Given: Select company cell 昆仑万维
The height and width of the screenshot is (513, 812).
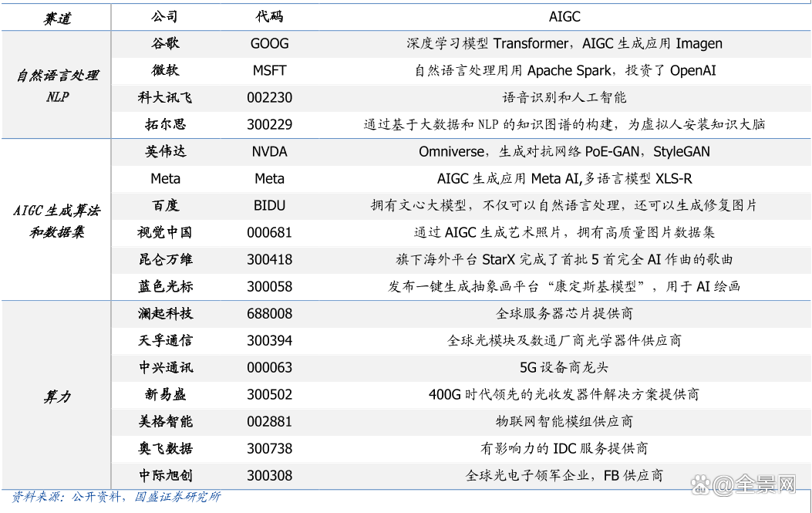Looking at the screenshot, I should [165, 260].
